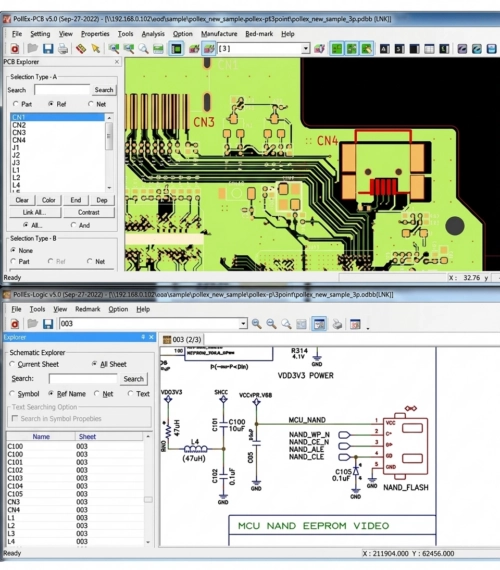The width and height of the screenshot is (500, 570).
Task: Select the All Sheet radio button
Action: [x=95, y=364]
